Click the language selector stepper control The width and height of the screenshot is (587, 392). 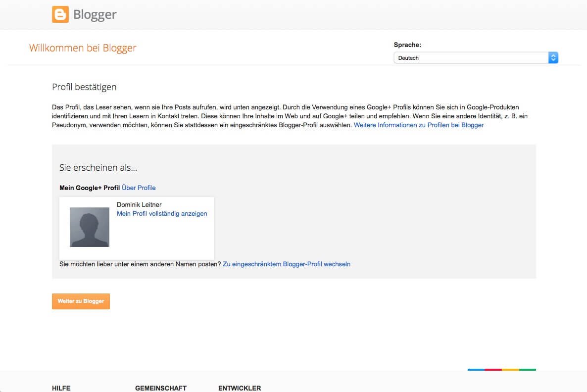(553, 57)
